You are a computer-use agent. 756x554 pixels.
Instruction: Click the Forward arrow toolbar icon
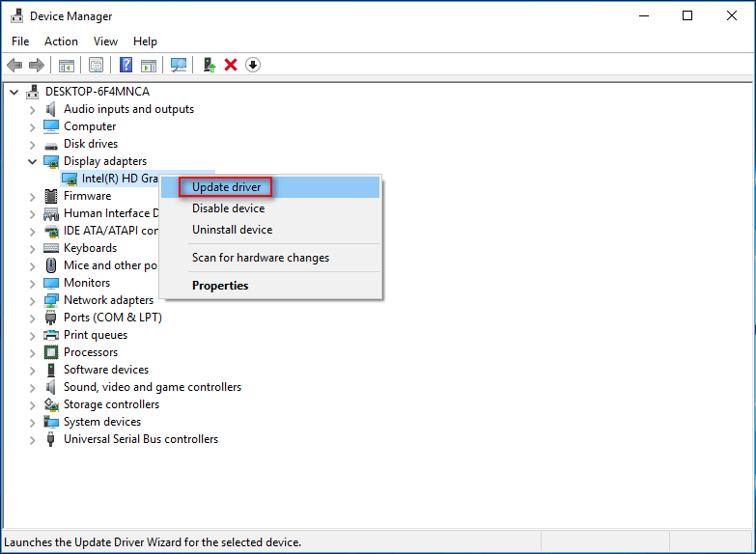36,65
